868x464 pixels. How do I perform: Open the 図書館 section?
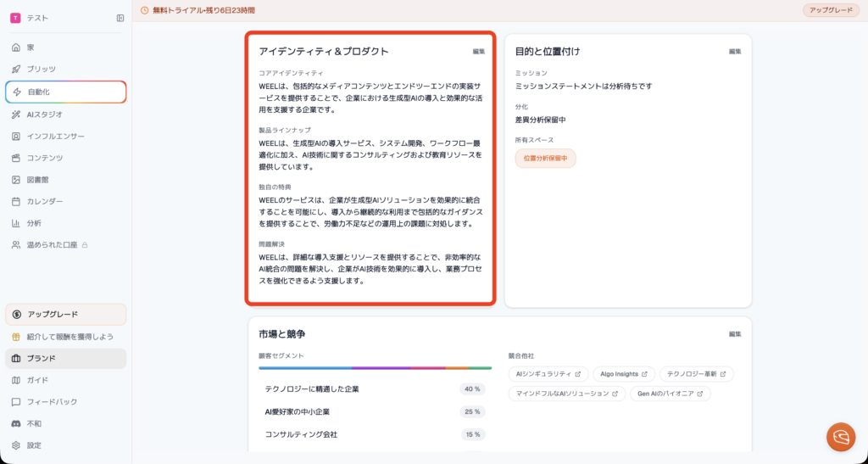[x=66, y=180]
